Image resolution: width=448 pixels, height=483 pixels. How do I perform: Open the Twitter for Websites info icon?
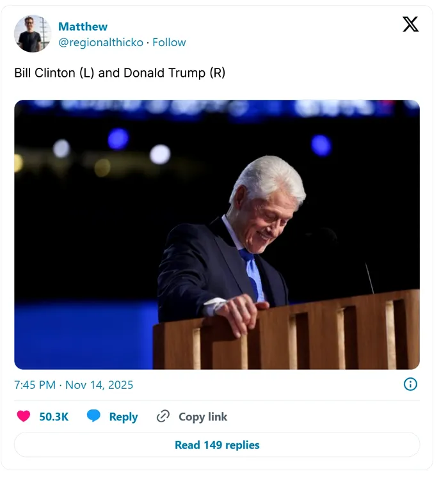click(x=410, y=384)
